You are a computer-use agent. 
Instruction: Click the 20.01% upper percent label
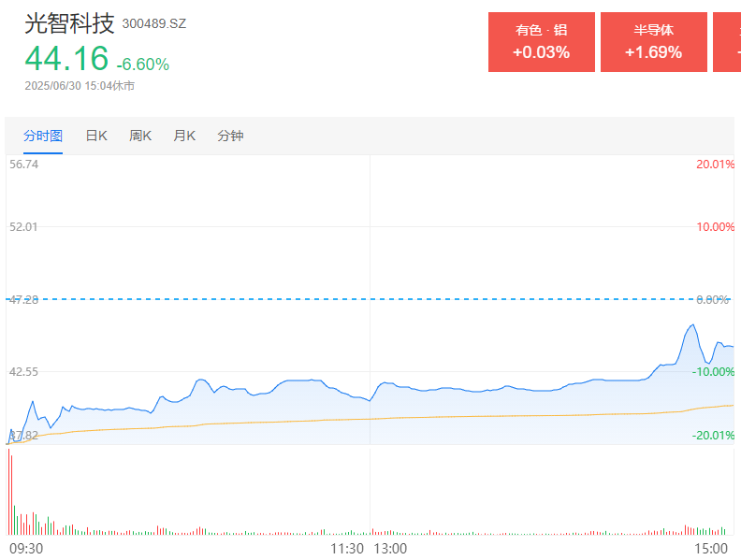[x=715, y=165]
